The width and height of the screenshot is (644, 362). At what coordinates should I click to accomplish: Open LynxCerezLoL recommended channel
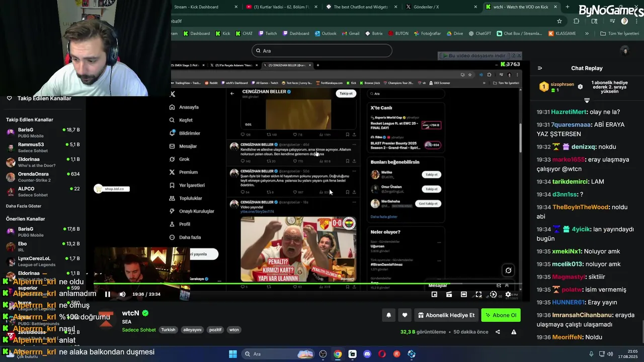pos(43,261)
